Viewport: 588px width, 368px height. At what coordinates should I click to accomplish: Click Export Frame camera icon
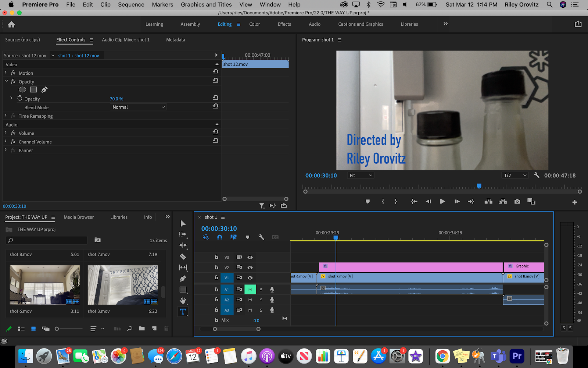517,201
